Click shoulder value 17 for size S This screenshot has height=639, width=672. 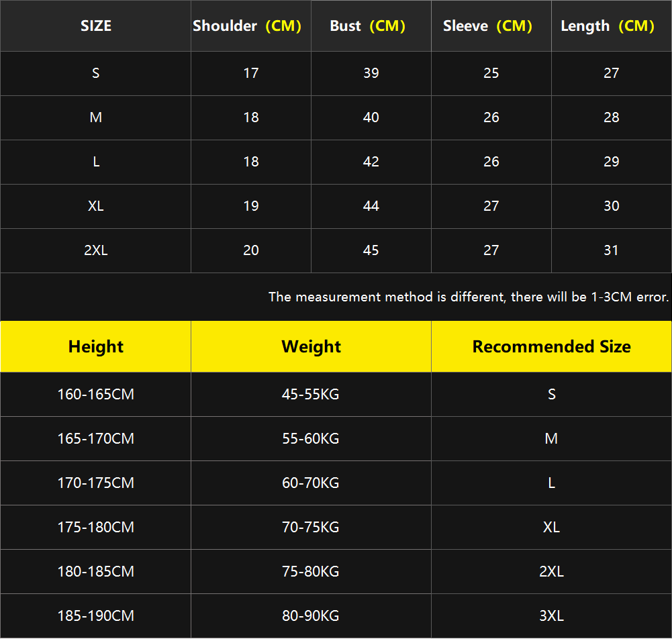coord(251,73)
